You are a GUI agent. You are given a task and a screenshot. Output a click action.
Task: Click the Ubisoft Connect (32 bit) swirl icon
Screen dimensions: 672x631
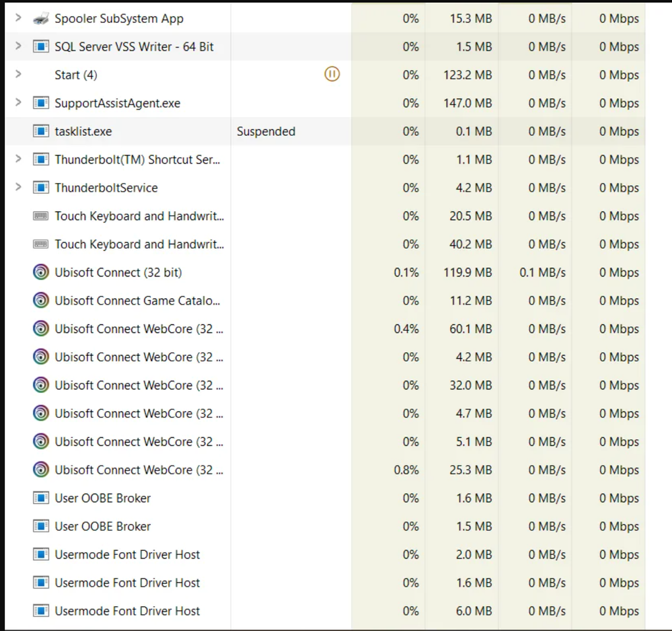41,272
